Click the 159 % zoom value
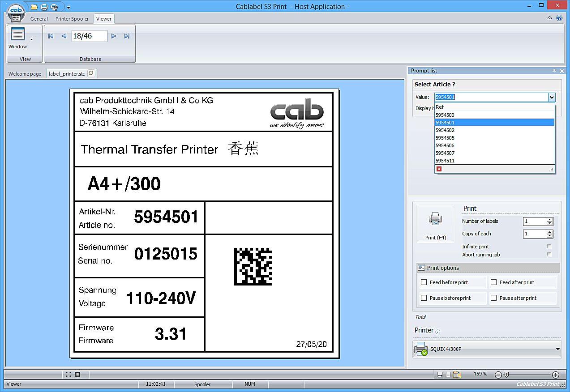This screenshot has height=392, width=570. coord(480,374)
